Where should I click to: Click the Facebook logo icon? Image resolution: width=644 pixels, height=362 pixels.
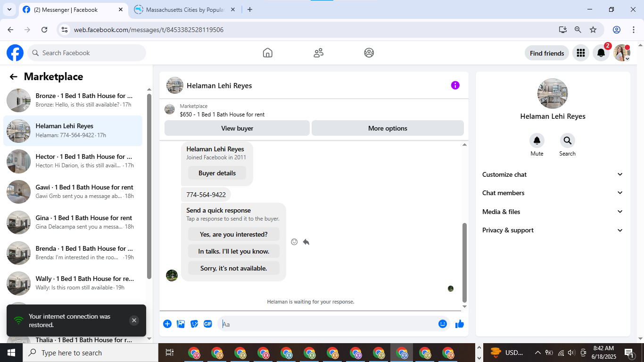pyautogui.click(x=15, y=53)
